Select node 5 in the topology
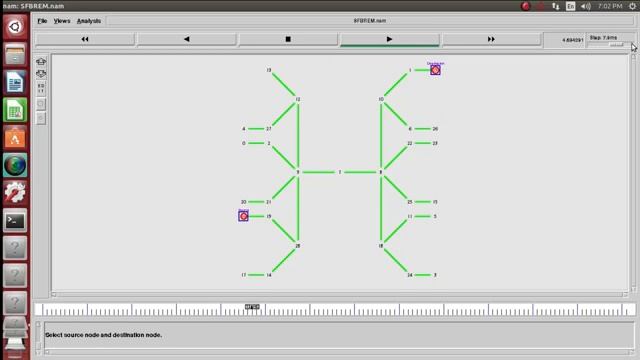The width and height of the screenshot is (640, 360). click(435, 216)
